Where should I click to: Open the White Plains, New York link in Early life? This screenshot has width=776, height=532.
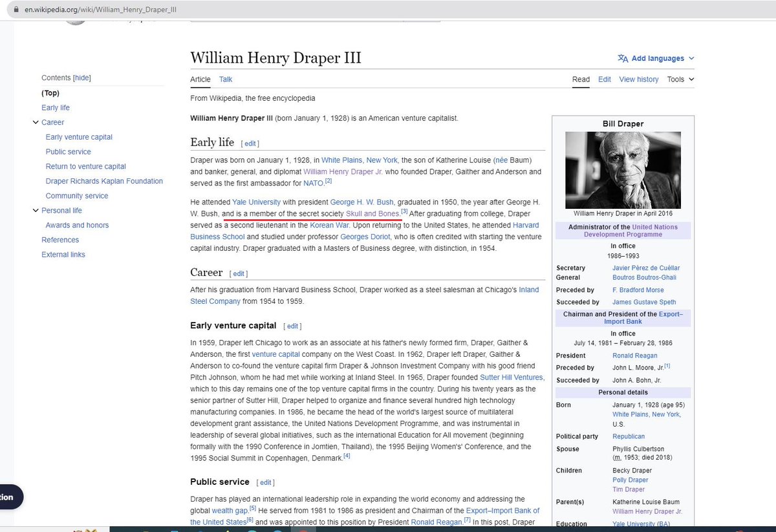[x=360, y=160]
